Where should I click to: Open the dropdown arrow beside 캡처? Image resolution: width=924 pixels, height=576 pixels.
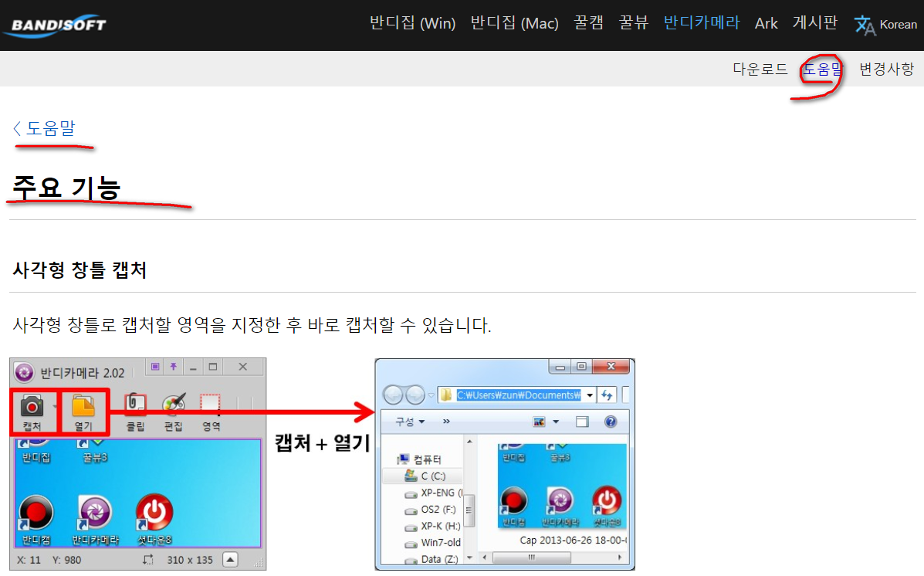55,407
